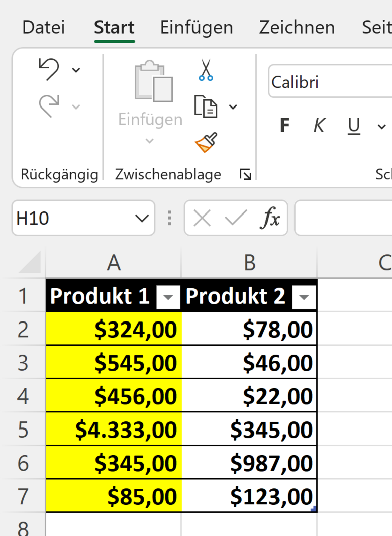Select cell with $545,00
This screenshot has width=392, height=536.
point(114,362)
